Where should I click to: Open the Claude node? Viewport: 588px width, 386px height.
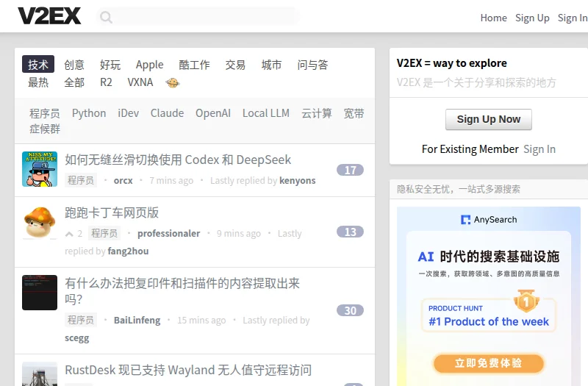tap(167, 113)
